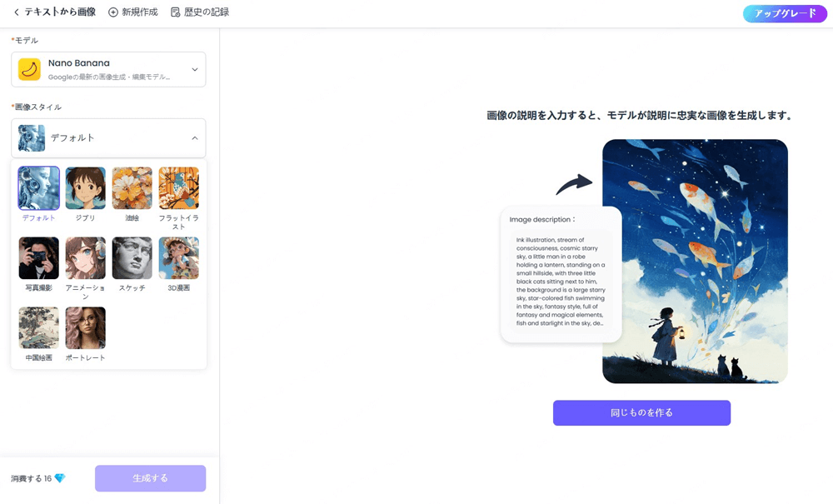
Task: Select the フラットイラスト style thumbnail
Action: (179, 188)
